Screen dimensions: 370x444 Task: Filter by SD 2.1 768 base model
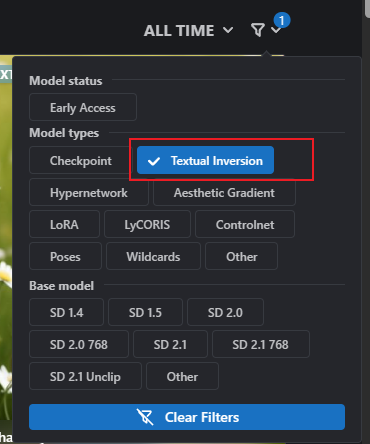tap(261, 344)
